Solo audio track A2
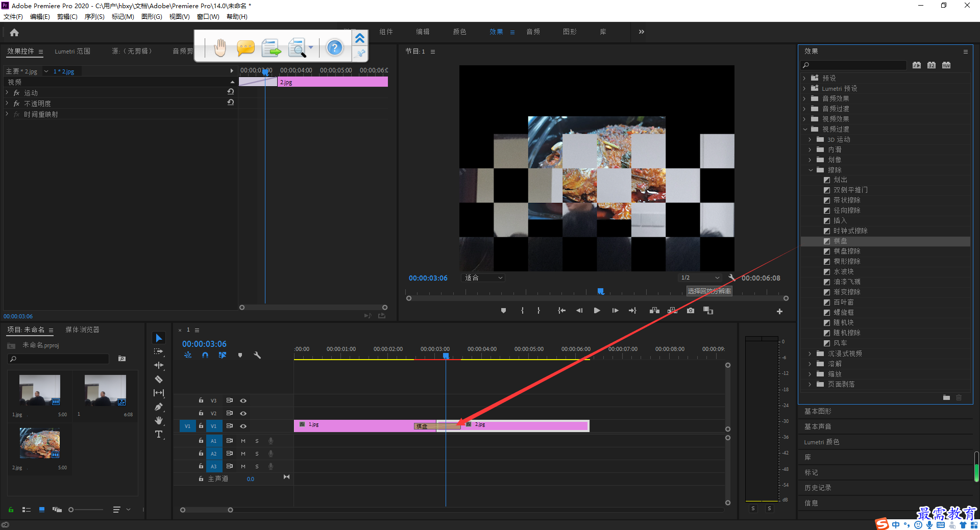Image resolution: width=980 pixels, height=530 pixels. (257, 453)
